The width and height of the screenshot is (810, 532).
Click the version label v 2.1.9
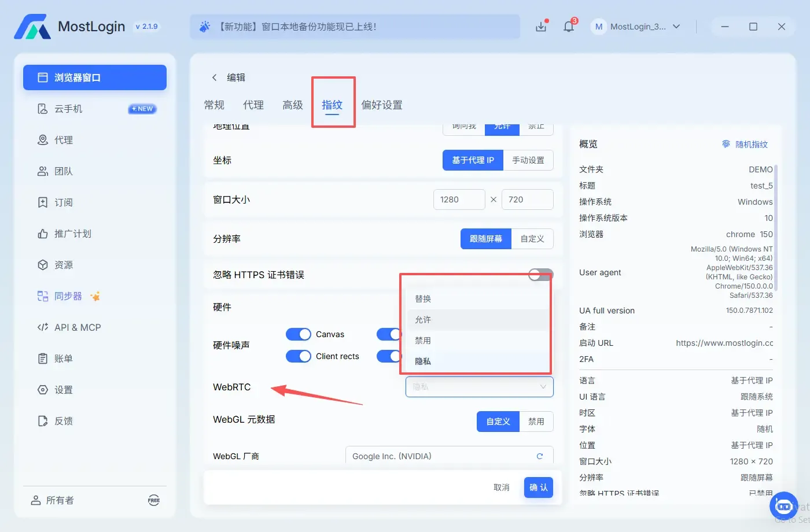(146, 27)
